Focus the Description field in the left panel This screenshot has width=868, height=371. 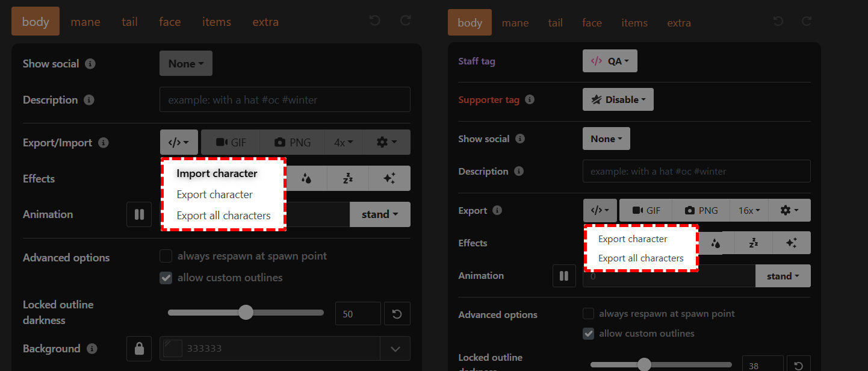[285, 99]
